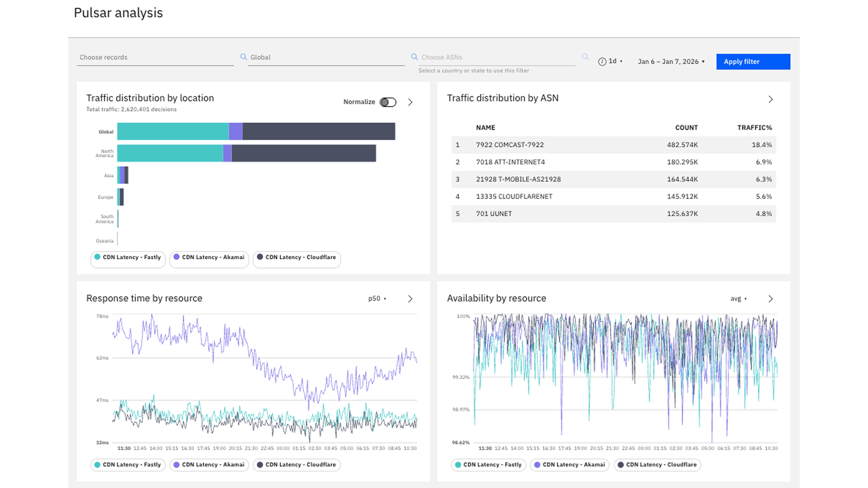Click Total traffic: 2,620,401 decisions text
Image resolution: width=868 pixels, height=488 pixels.
[x=131, y=109]
